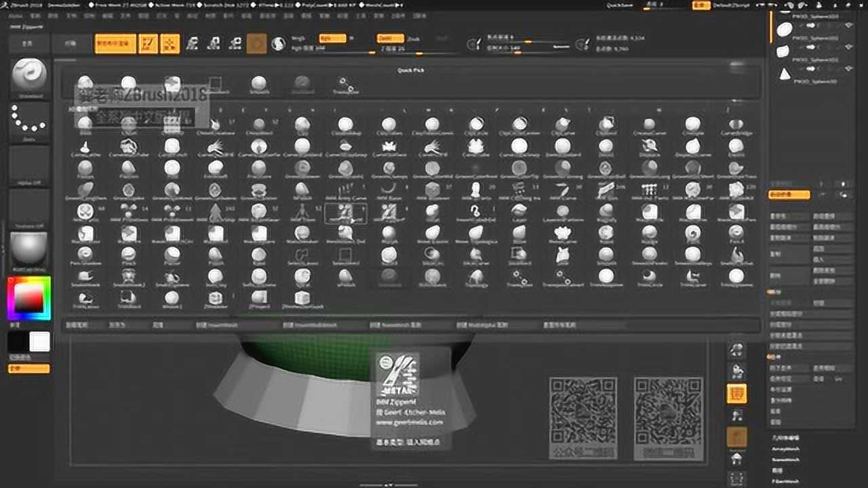The image size is (868, 488).
Task: Select the Smooth brush in Quick Pick
Action: [x=258, y=81]
